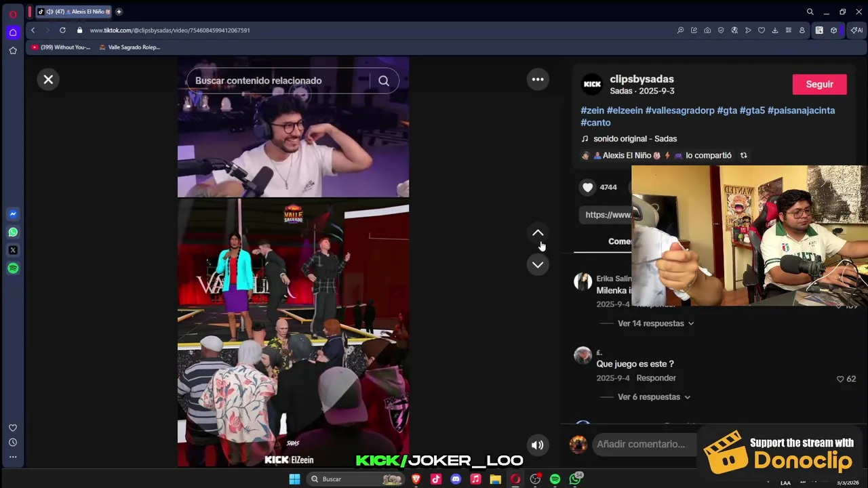Open sonido original - Sadas sound
The width and height of the screenshot is (868, 488).
(x=635, y=139)
